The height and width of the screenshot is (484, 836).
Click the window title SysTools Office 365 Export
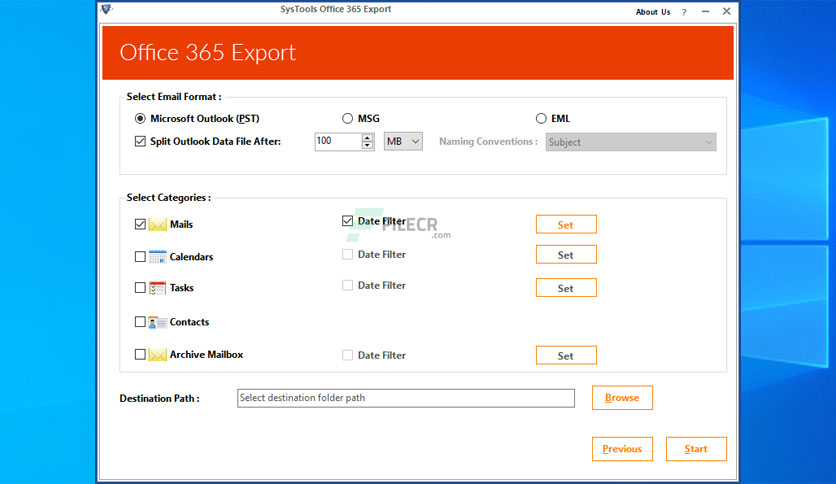336,9
